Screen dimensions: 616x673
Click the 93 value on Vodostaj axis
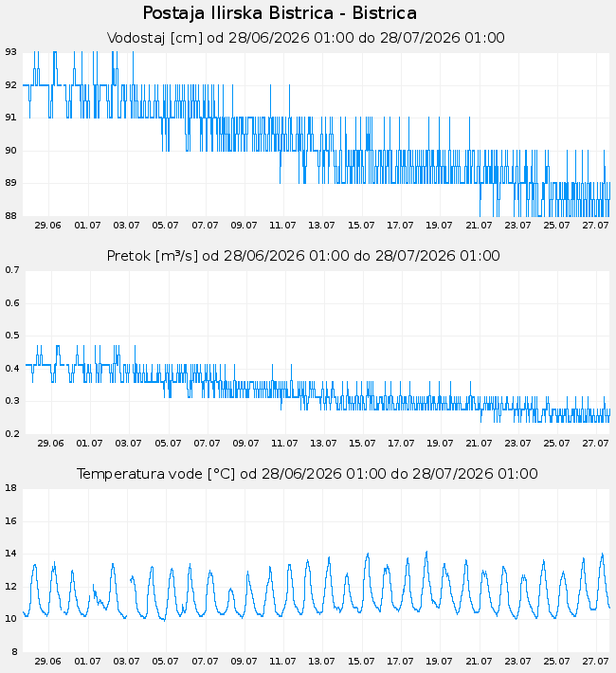[x=10, y=52]
